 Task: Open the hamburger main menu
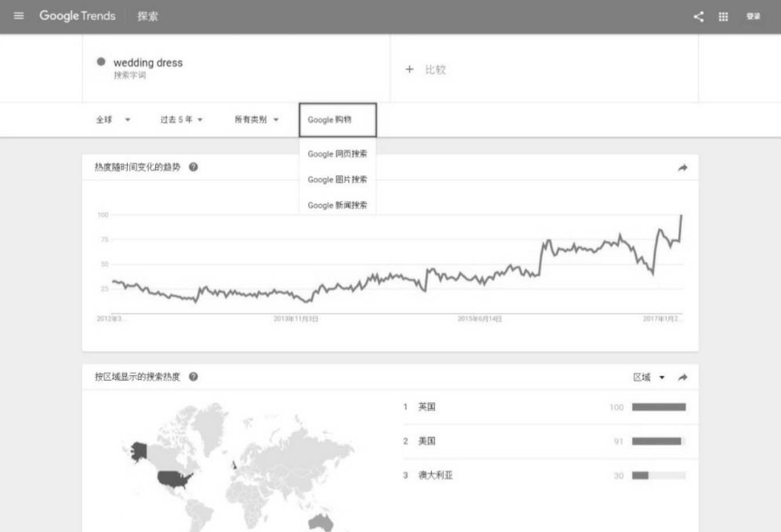click(x=19, y=16)
